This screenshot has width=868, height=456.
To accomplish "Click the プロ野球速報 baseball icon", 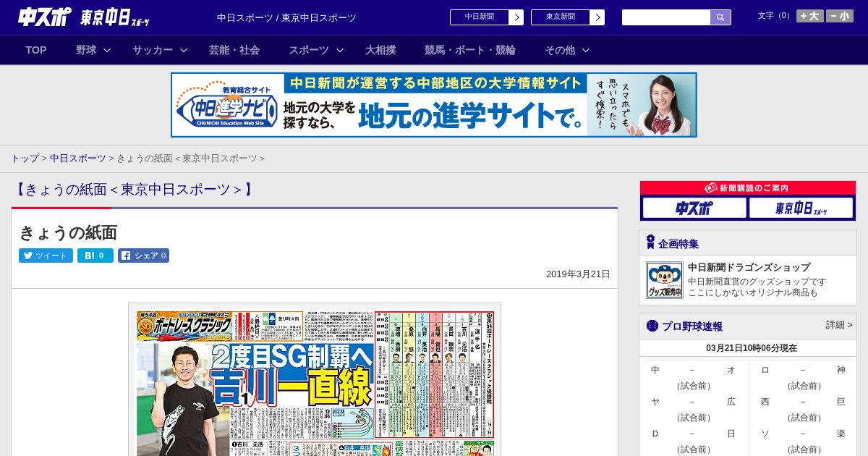I will pos(652,326).
